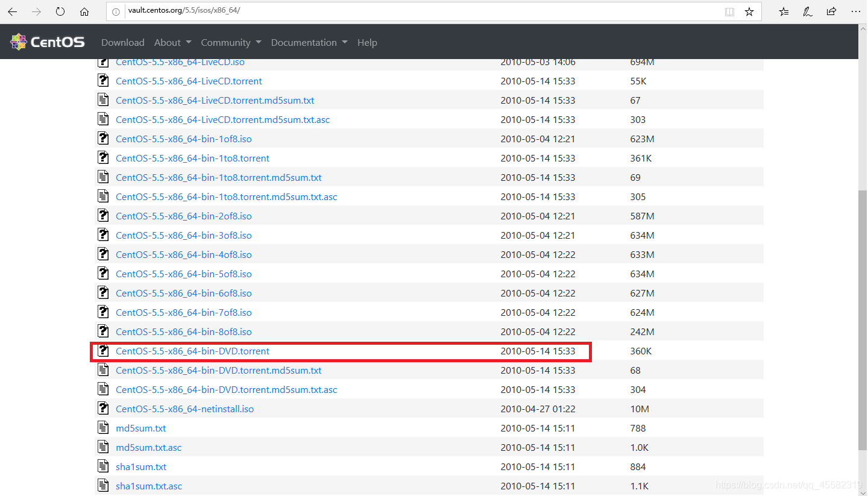Click the file icon beside bin-2of8.iso
Viewport: 868px width, 496px height.
[103, 215]
